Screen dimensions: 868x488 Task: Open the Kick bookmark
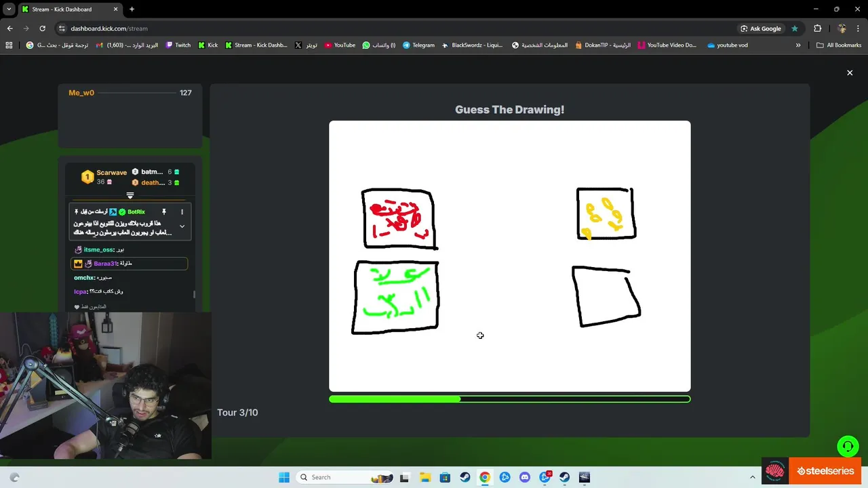208,45
